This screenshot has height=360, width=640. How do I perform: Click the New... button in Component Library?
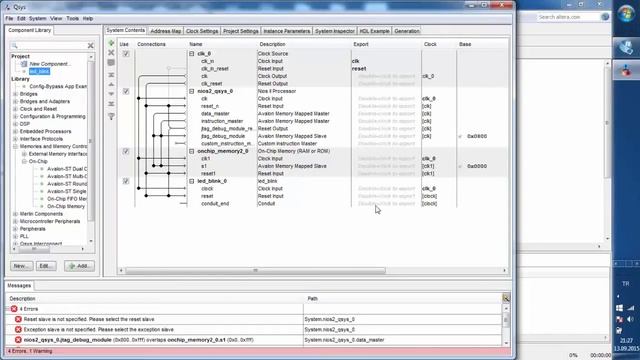pyautogui.click(x=21, y=266)
